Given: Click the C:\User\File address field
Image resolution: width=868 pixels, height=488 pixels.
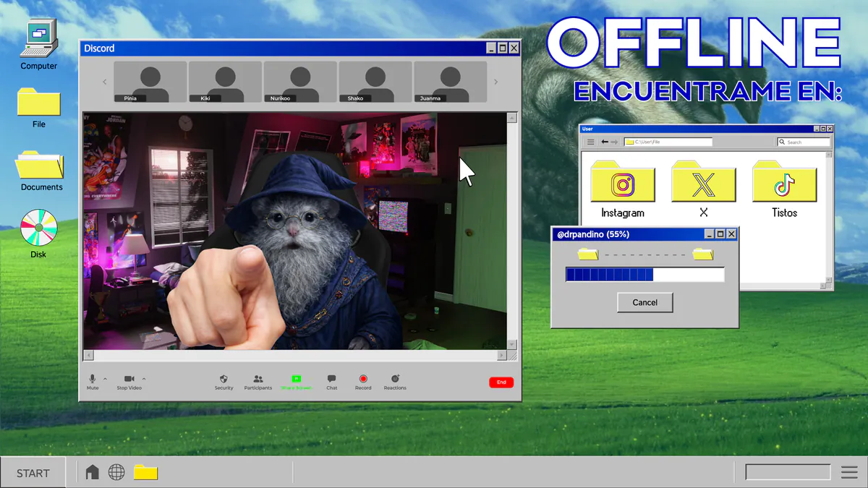Looking at the screenshot, I should click(668, 142).
